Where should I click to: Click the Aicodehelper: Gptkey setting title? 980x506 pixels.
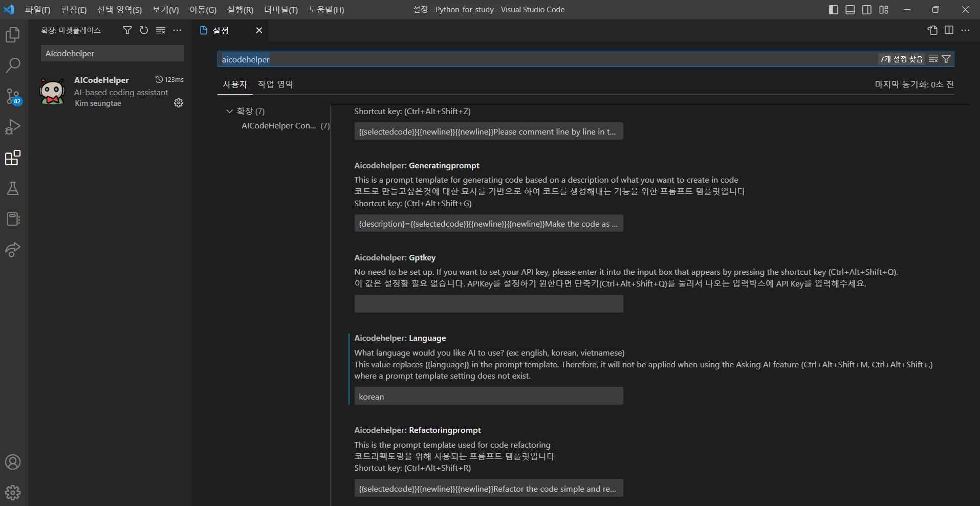[395, 258]
